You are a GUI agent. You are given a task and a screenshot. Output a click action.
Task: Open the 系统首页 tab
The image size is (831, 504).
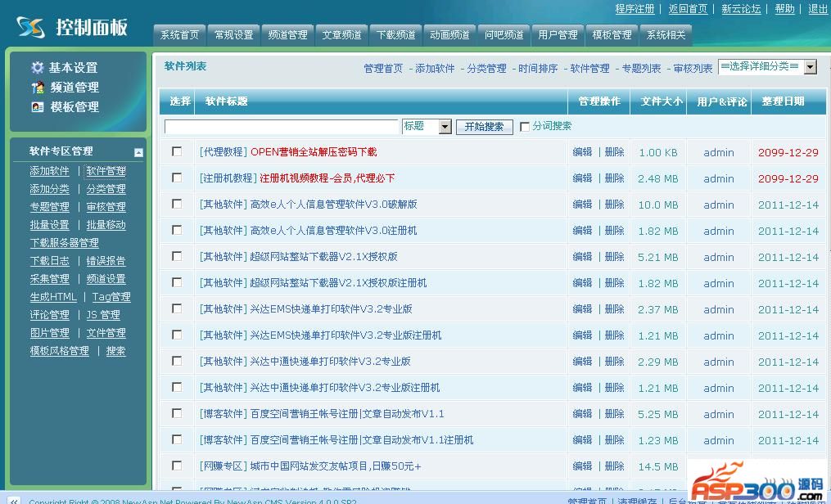pyautogui.click(x=179, y=35)
